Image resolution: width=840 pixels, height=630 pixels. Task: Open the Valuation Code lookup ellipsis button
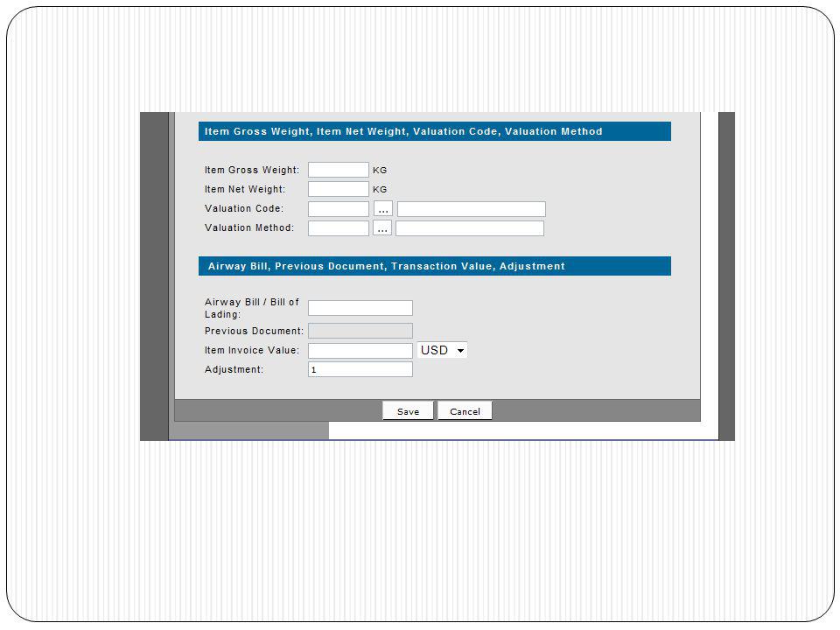point(383,209)
